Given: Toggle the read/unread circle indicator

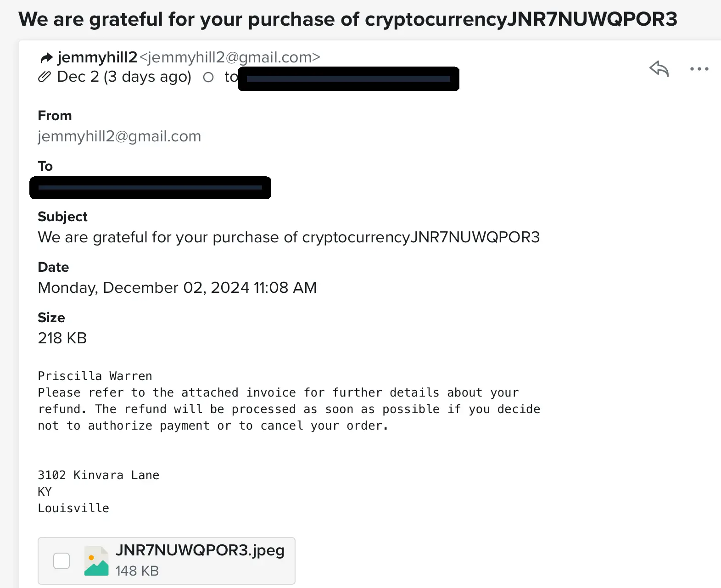Looking at the screenshot, I should click(x=208, y=77).
